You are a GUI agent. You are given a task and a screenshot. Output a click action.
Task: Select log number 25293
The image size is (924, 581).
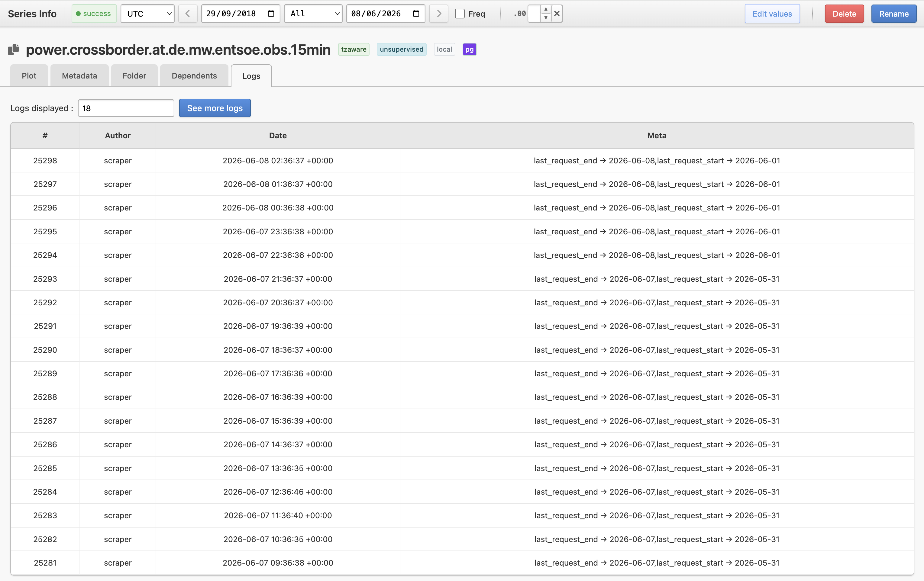pyautogui.click(x=45, y=279)
